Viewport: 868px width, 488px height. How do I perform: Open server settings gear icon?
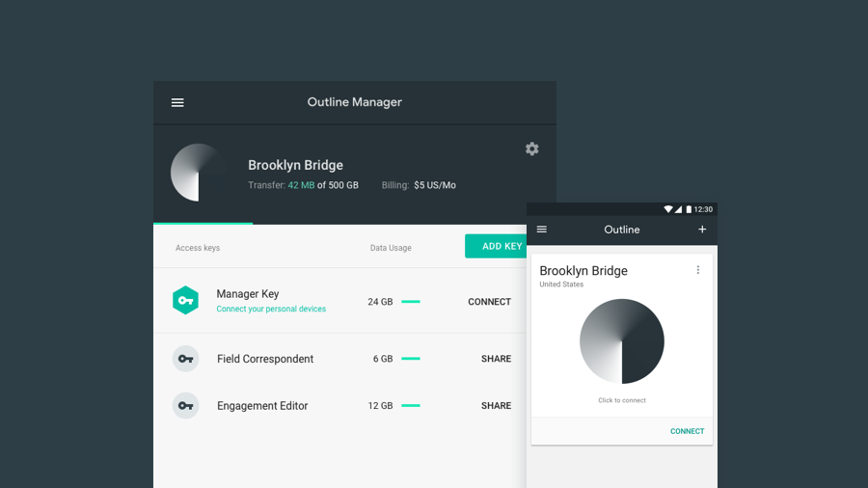coord(531,149)
